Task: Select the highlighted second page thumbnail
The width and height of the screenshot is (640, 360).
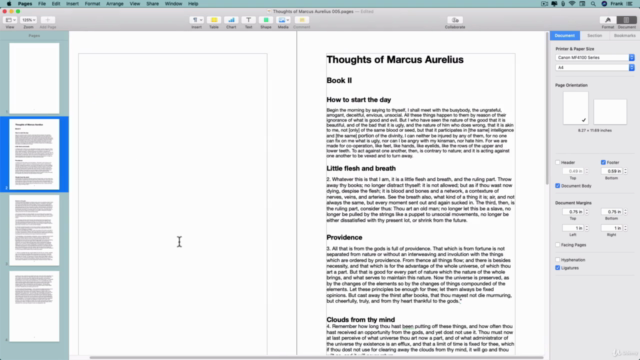Action: (34, 154)
